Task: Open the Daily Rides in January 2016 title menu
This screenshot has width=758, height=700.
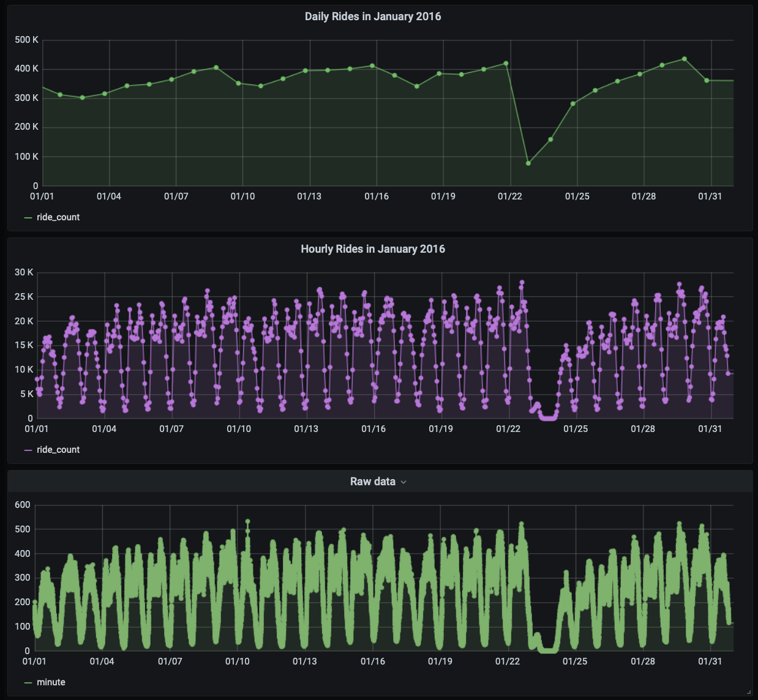Action: point(372,17)
